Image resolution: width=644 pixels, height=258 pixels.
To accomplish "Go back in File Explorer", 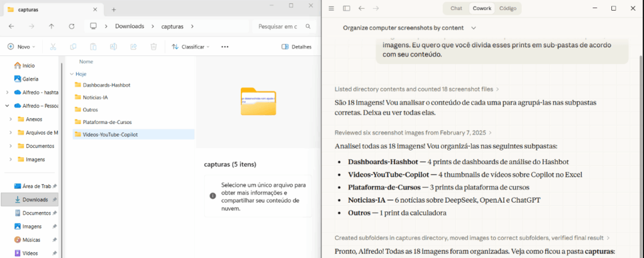I will coord(11,26).
